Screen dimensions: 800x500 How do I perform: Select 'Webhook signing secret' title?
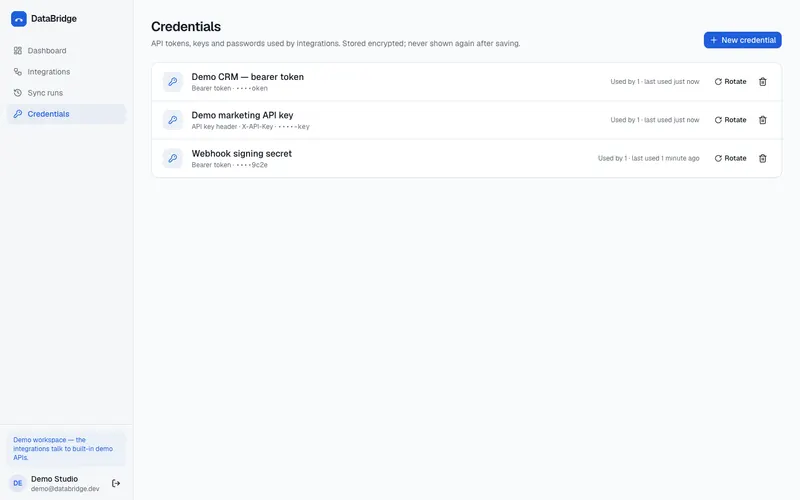[x=241, y=154]
